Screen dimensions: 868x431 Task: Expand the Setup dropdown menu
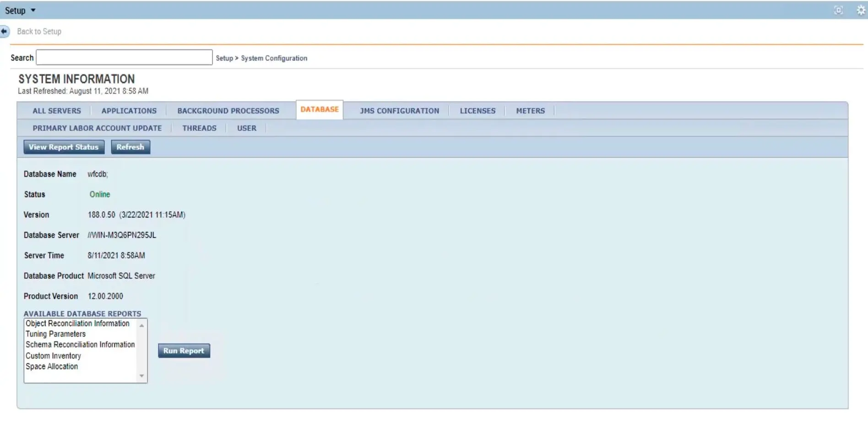[20, 11]
